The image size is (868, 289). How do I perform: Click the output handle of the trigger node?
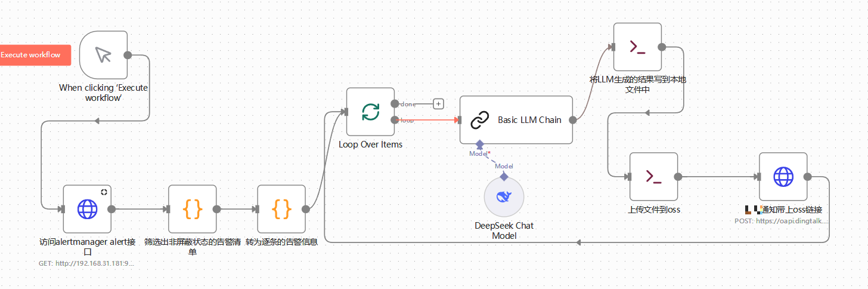click(127, 55)
